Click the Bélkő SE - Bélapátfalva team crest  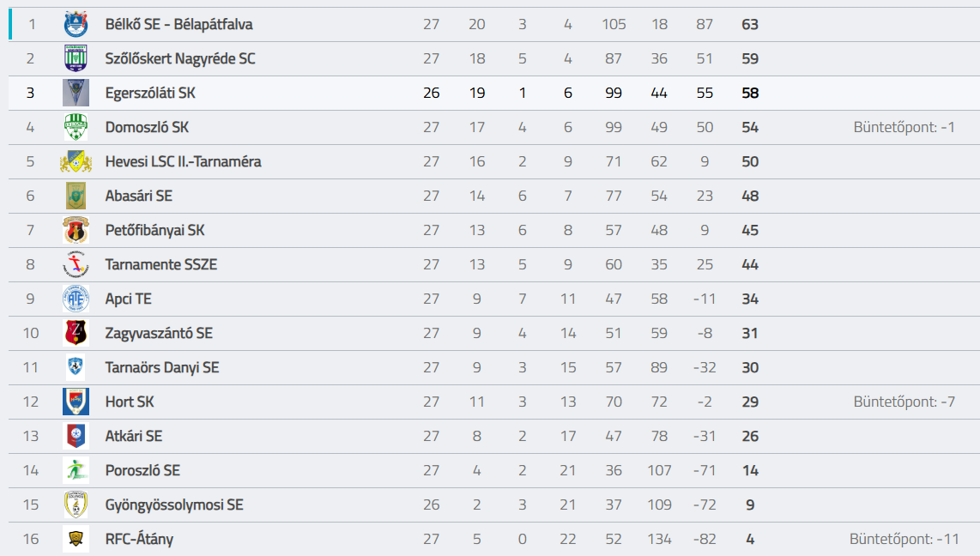pos(76,24)
